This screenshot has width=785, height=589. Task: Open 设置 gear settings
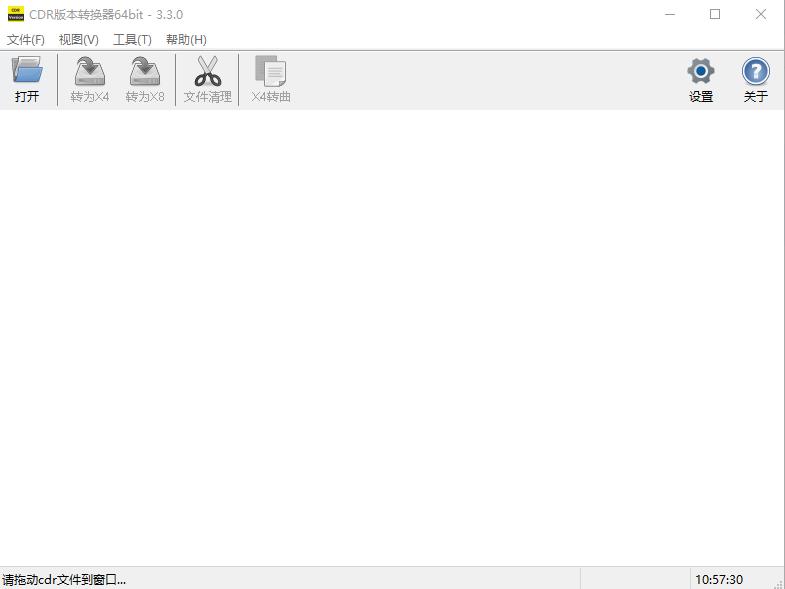click(x=700, y=79)
